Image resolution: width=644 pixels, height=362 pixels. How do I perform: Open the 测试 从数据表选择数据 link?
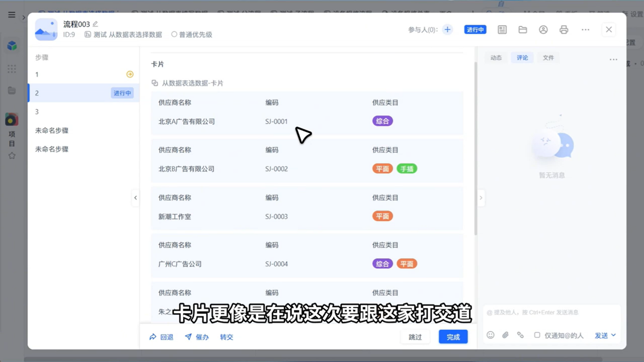[123, 35]
